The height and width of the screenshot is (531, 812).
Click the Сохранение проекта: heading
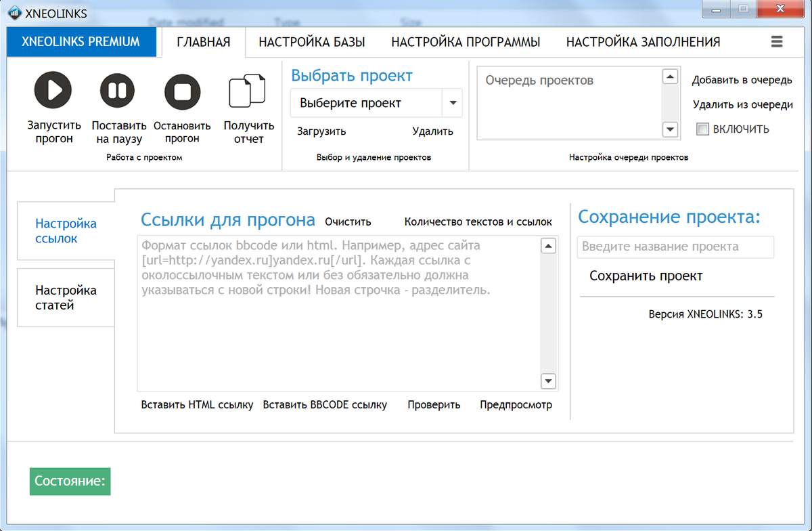669,217
